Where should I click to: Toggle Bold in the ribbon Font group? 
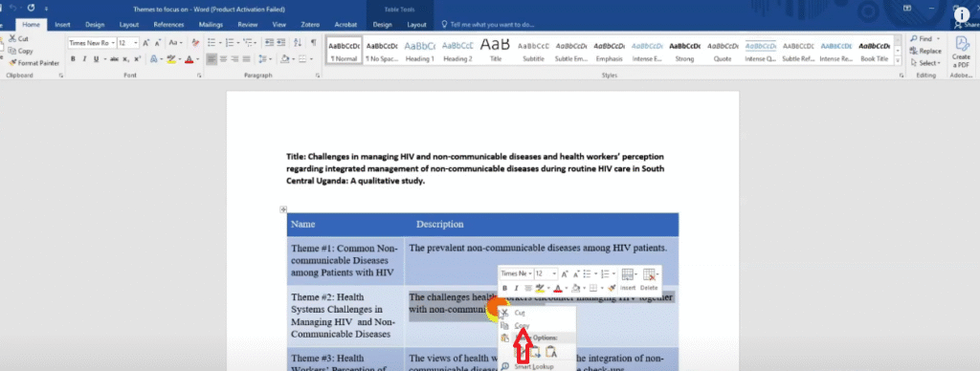73,59
